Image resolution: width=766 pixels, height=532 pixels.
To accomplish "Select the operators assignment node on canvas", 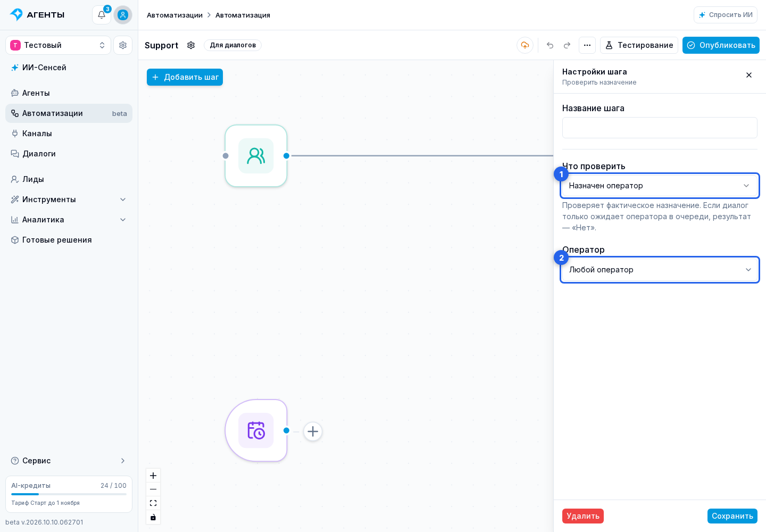I will tap(256, 156).
